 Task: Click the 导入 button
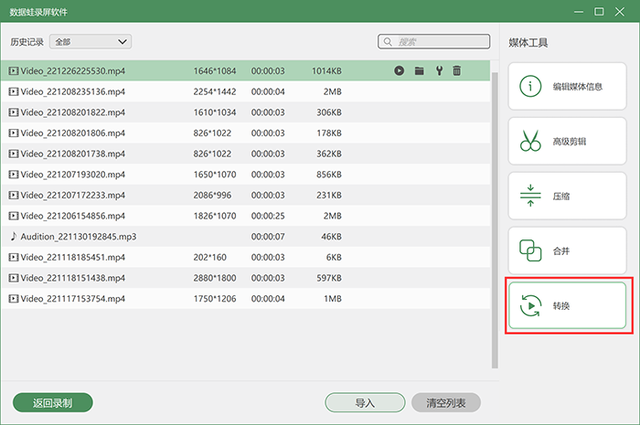click(x=365, y=403)
